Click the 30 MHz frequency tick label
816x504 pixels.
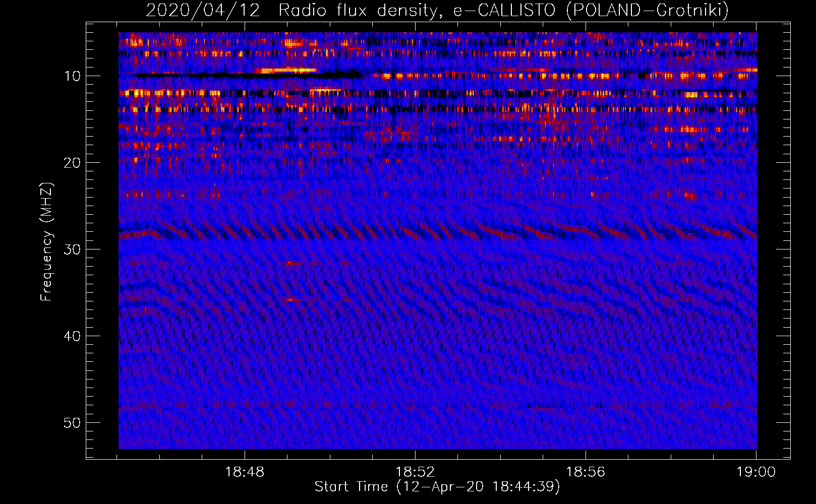(x=72, y=249)
